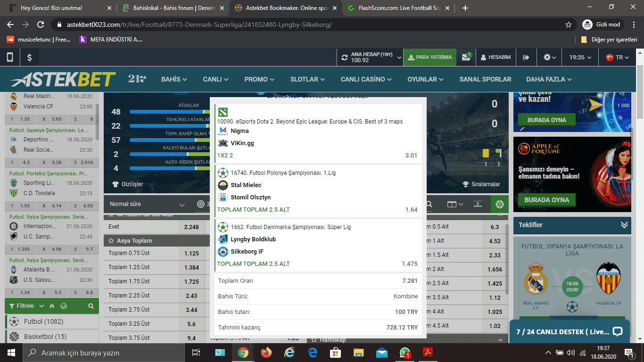Click the ViKin.gg team logo

coord(223,143)
